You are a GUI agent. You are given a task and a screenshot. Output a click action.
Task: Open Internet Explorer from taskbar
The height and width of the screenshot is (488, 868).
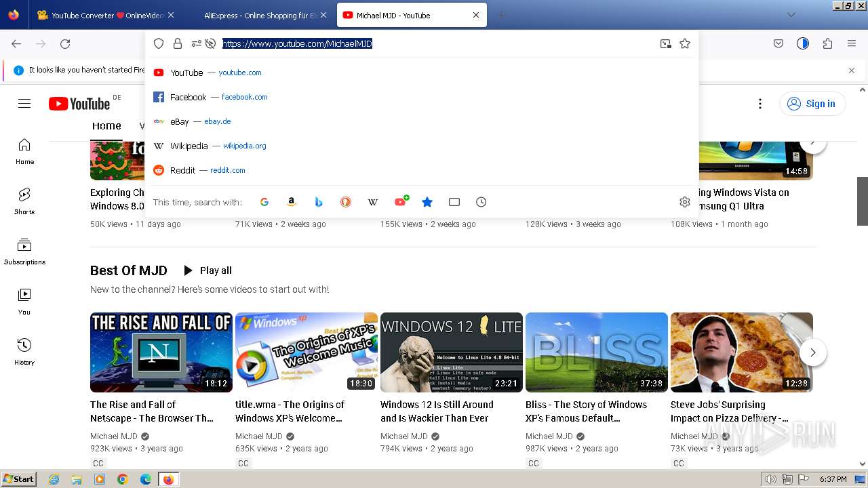pyautogui.click(x=54, y=479)
